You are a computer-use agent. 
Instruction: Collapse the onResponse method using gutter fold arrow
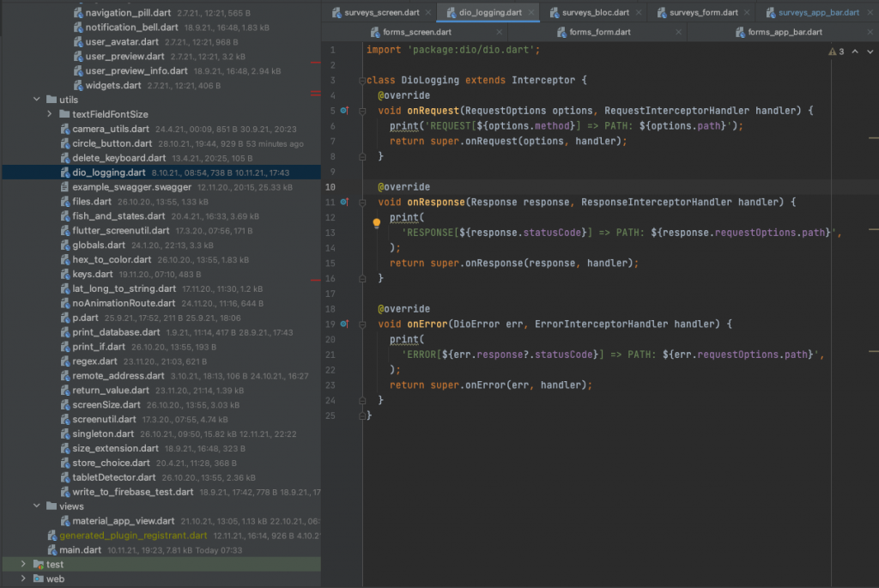click(363, 202)
